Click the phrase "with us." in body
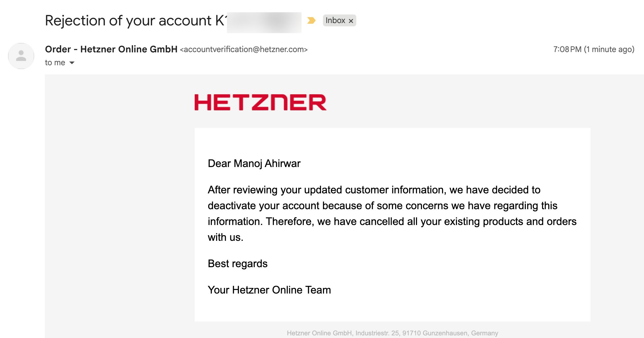This screenshot has width=644, height=338. pyautogui.click(x=226, y=237)
